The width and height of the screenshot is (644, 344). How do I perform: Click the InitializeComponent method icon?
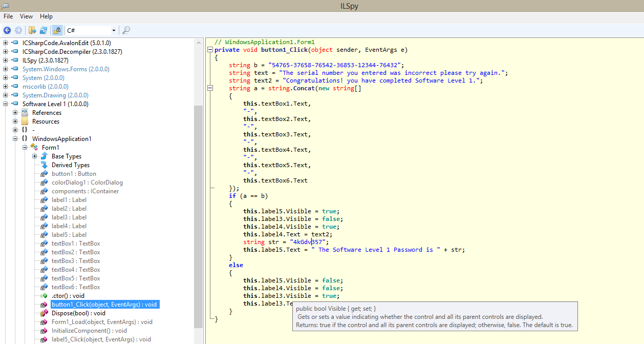click(x=44, y=331)
